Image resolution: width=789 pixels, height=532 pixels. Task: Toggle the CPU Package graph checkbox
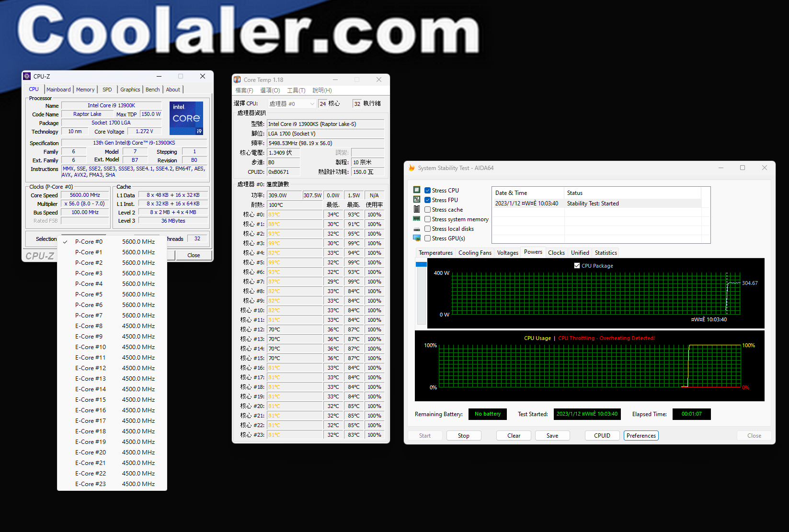tap(577, 265)
